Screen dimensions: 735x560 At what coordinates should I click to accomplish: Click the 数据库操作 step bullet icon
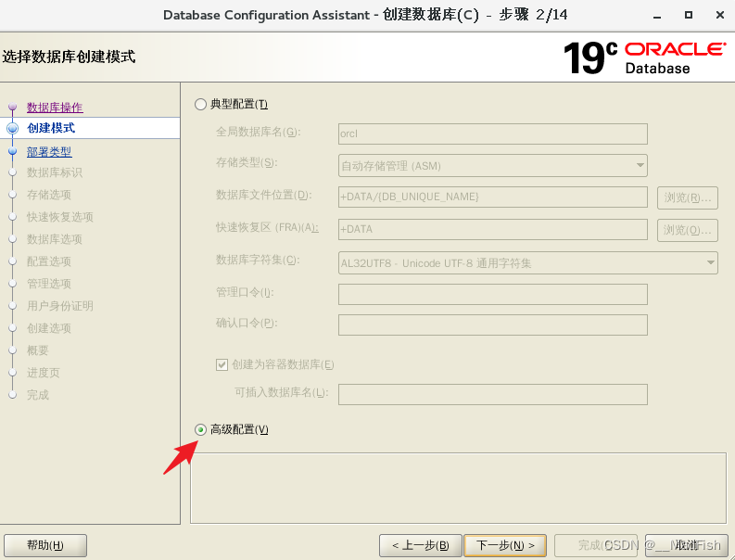13,107
